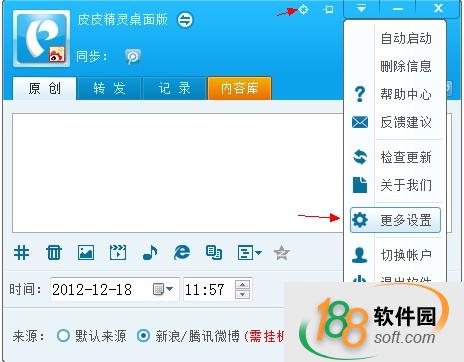This screenshot has width=464, height=362.
Task: Insert a picture with image icon
Action: click(86, 252)
